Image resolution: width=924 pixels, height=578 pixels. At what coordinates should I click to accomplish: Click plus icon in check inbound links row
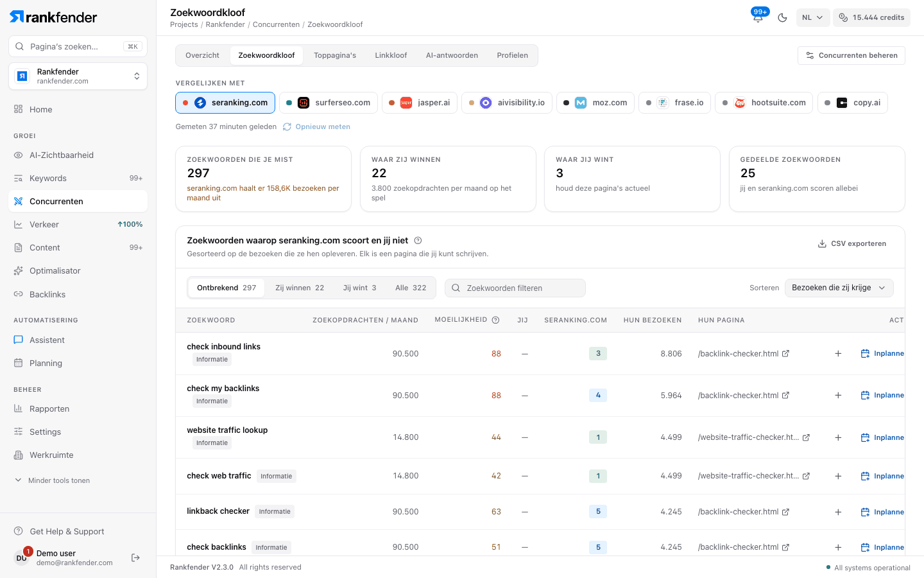838,353
